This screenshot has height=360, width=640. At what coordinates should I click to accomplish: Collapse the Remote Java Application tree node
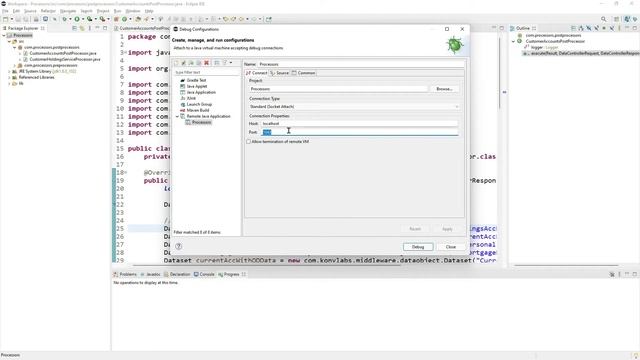[178, 116]
